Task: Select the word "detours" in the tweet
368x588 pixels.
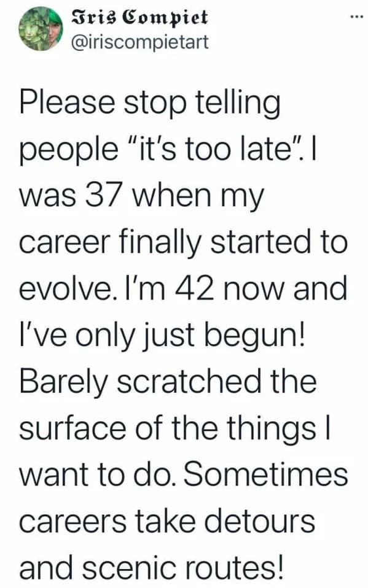Action: [x=259, y=521]
